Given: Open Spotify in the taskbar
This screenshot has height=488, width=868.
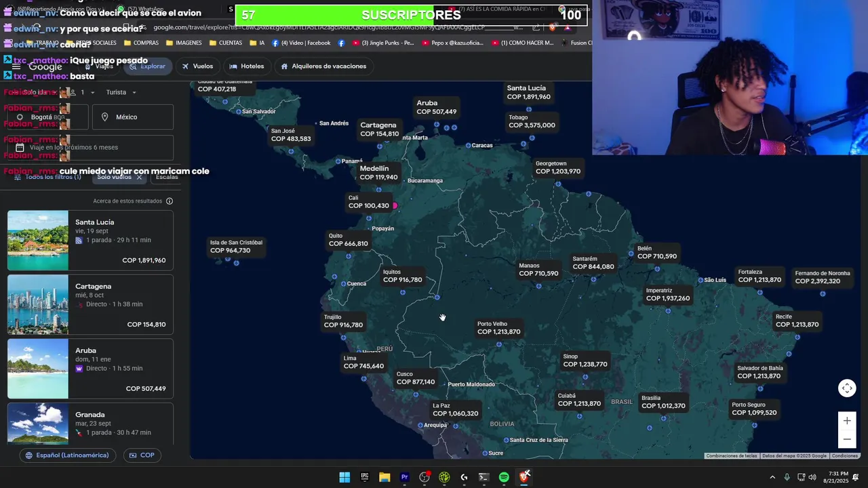Looking at the screenshot, I should point(504,477).
